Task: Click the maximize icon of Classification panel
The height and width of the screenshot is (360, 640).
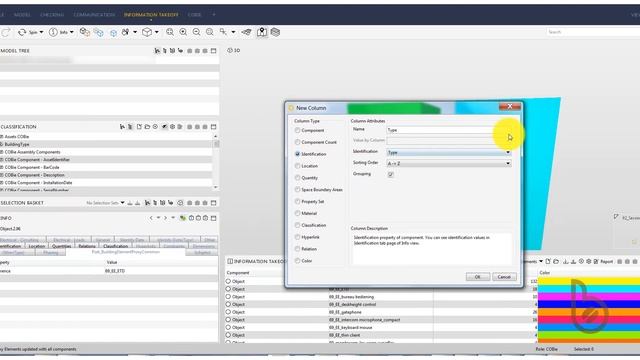Action: tap(213, 127)
